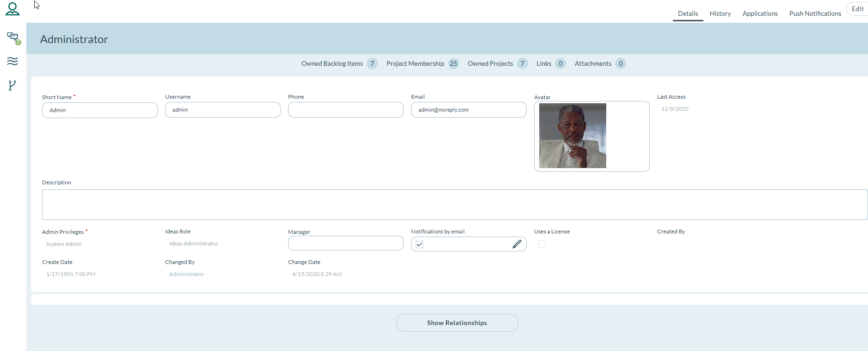Open the Links relationship
Screen dimensions: 868x351
551,63
